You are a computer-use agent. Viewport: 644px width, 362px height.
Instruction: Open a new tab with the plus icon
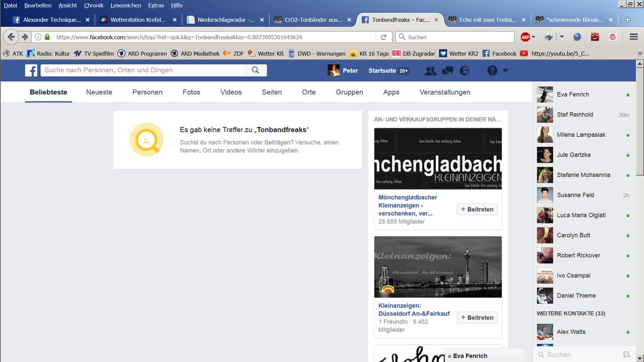(627, 20)
